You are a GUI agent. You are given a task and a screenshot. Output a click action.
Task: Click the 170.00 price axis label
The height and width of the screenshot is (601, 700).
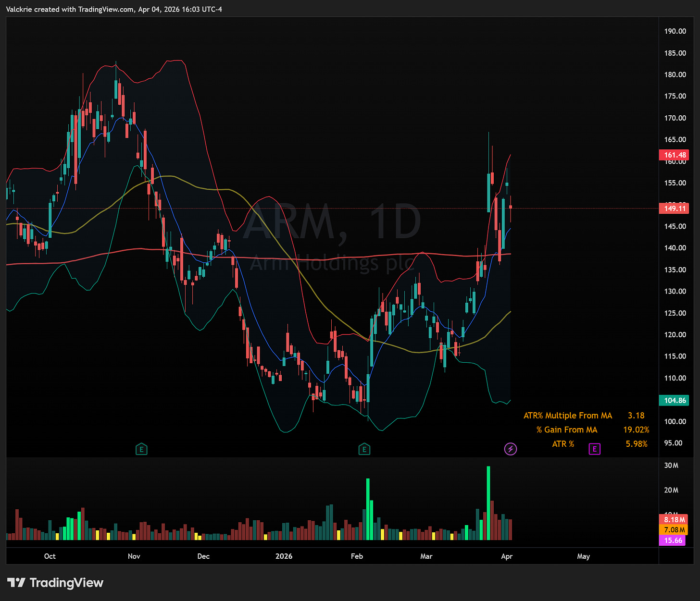tap(675, 118)
